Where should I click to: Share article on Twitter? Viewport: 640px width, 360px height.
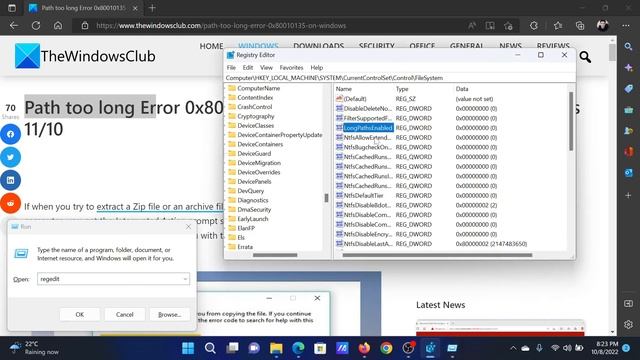point(10,157)
